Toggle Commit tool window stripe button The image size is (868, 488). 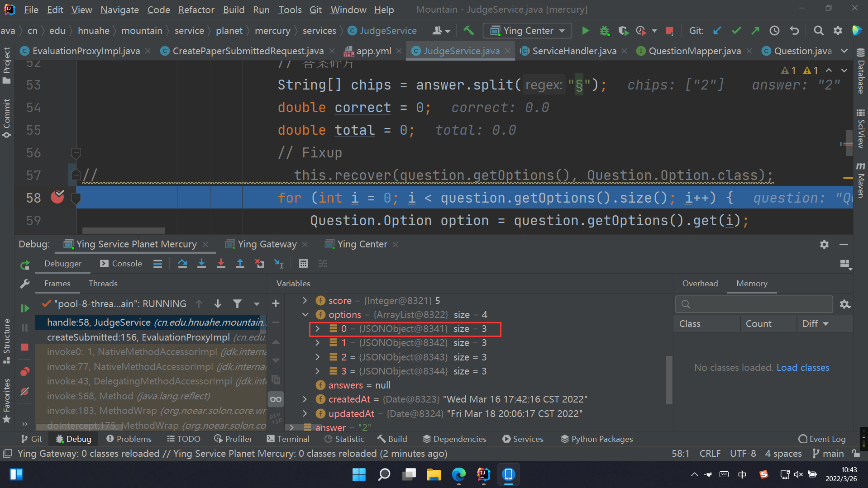tap(7, 118)
